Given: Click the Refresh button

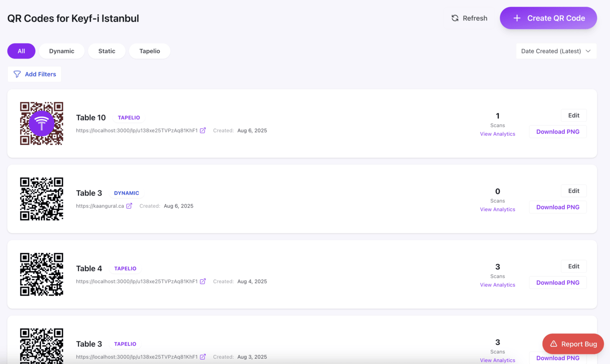Looking at the screenshot, I should [x=469, y=18].
